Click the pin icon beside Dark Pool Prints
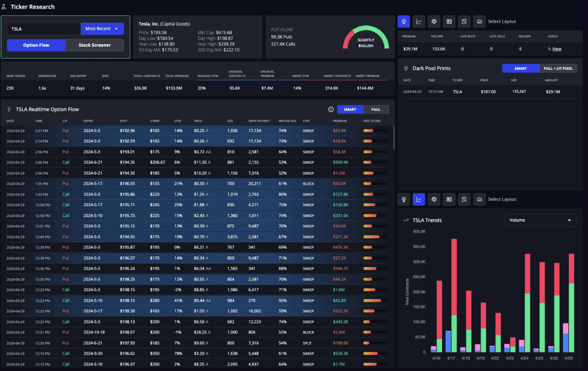This screenshot has width=588, height=371. pos(406,69)
